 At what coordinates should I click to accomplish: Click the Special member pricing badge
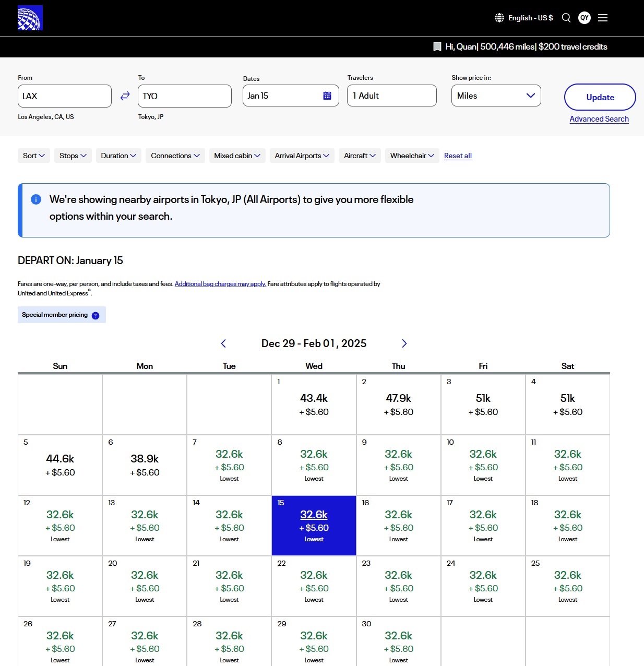pos(62,315)
